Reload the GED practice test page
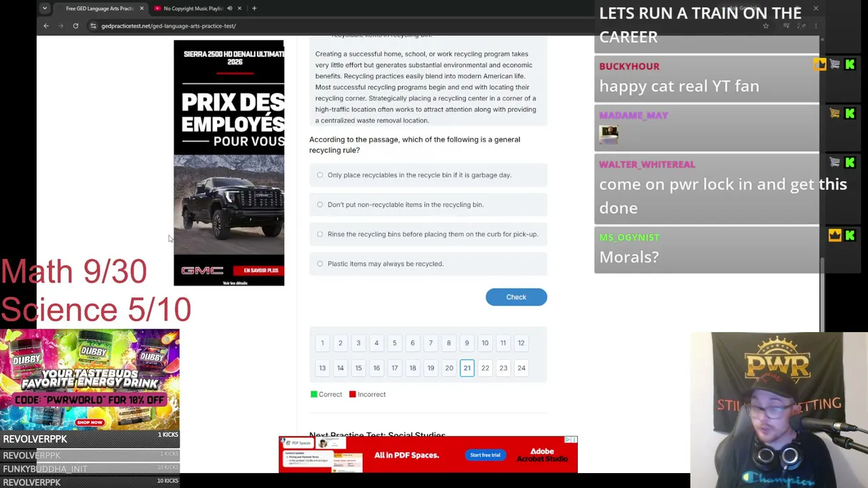This screenshot has width=868, height=488. (x=75, y=26)
